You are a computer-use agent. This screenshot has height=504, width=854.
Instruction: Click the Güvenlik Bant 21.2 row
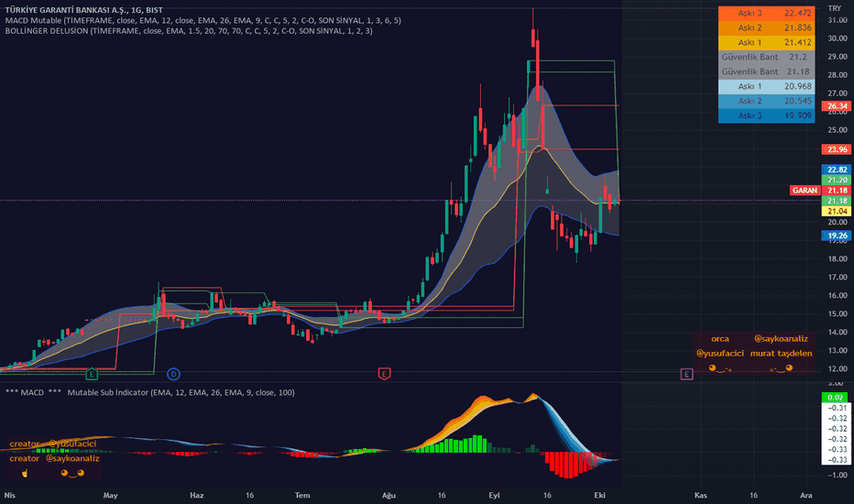click(767, 57)
